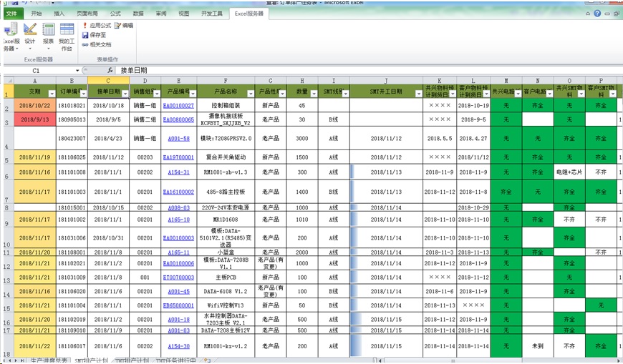Image resolution: width=623 pixels, height=364 pixels.
Task: Open the 文件 (File) menu
Action: 11,14
